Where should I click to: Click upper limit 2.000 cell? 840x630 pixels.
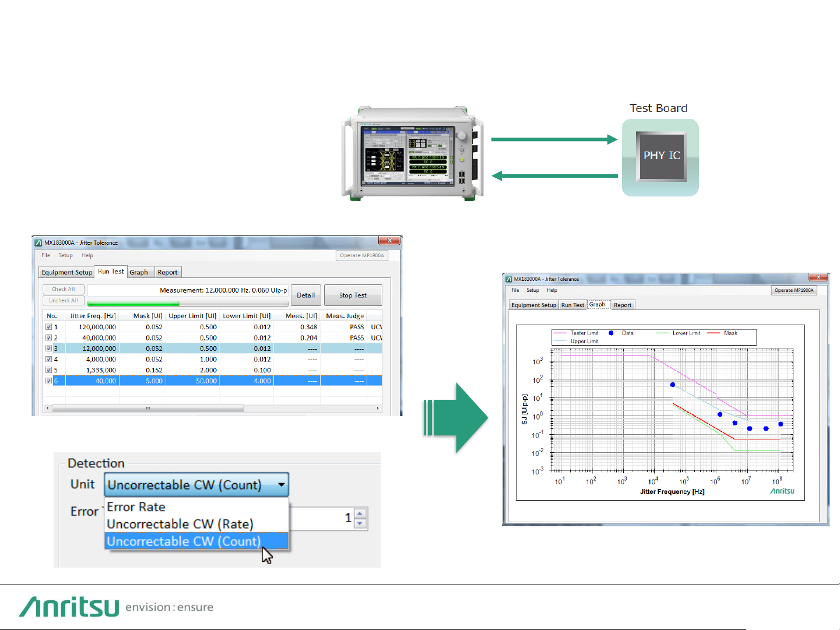tap(208, 370)
